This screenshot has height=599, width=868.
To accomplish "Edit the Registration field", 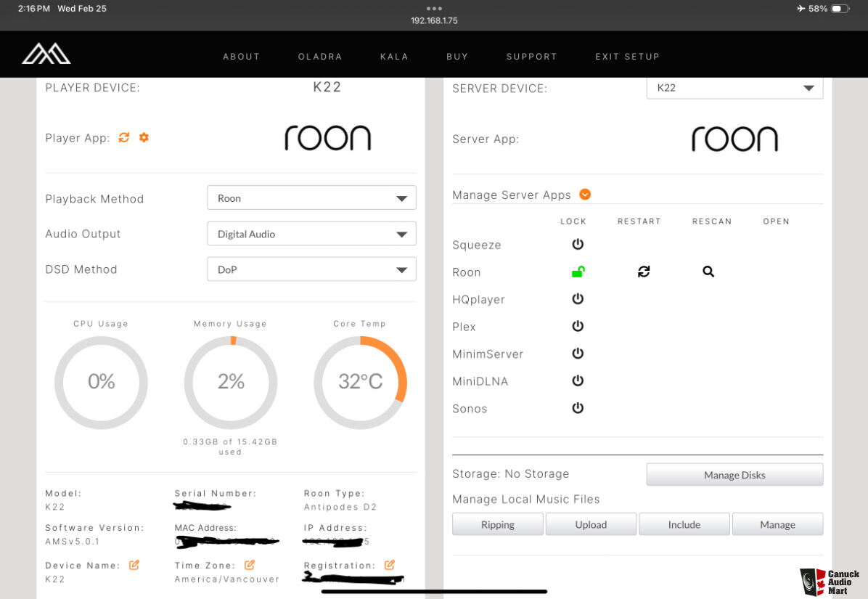I will pos(390,565).
